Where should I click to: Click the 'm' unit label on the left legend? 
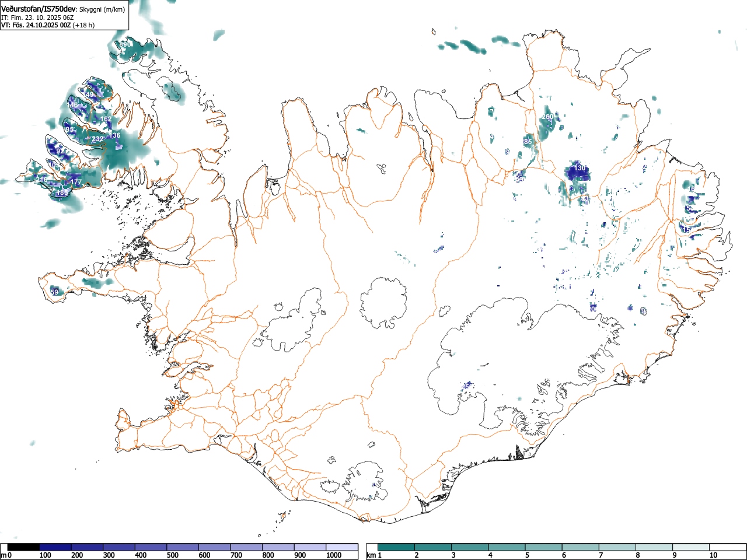click(4, 555)
